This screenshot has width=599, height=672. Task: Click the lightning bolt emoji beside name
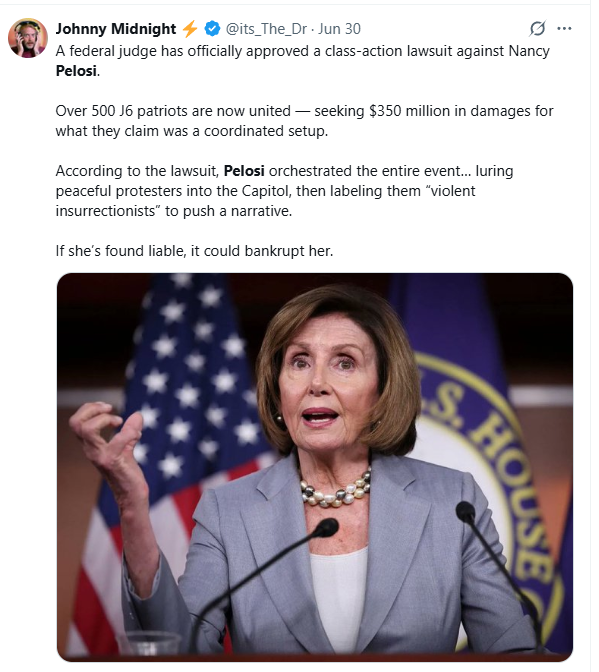[190, 29]
